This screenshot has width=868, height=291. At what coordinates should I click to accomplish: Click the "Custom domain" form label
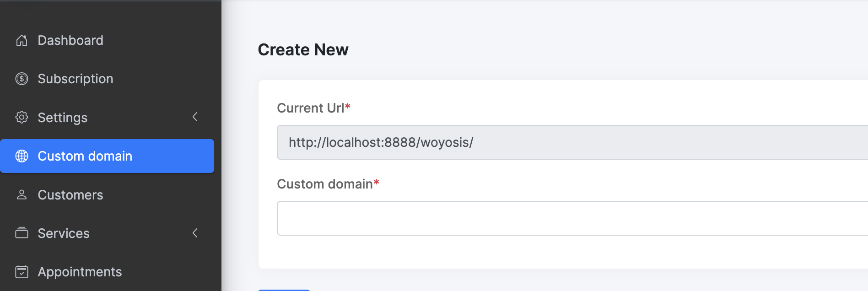pyautogui.click(x=325, y=184)
